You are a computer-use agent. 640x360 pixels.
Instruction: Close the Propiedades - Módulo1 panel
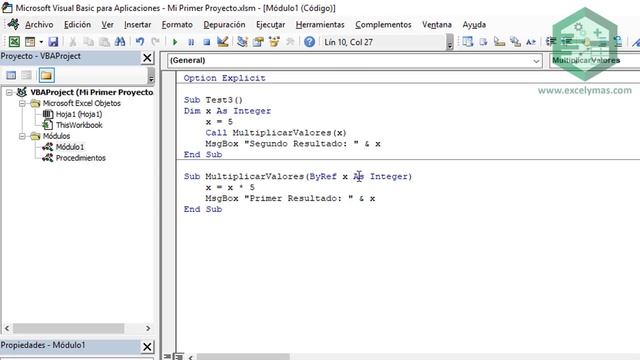click(x=147, y=347)
